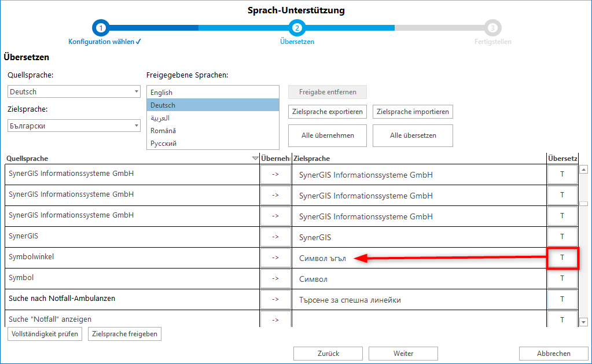This screenshot has width=592, height=364.
Task: Click the step 2 Übersetzen circle
Action: [x=297, y=28]
